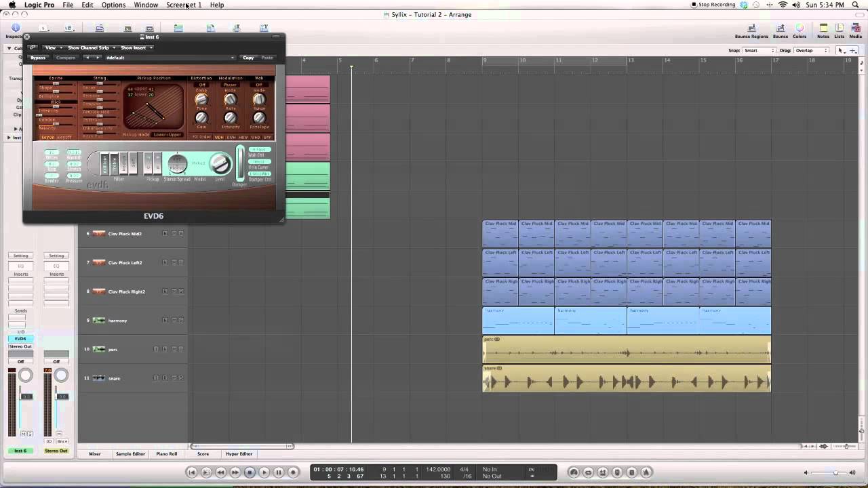Open the Snap Smart dropdown
This screenshot has width=868, height=488.
(758, 50)
